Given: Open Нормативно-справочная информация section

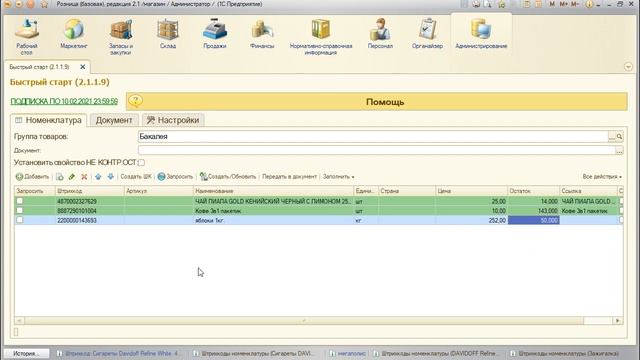Looking at the screenshot, I should (321, 37).
